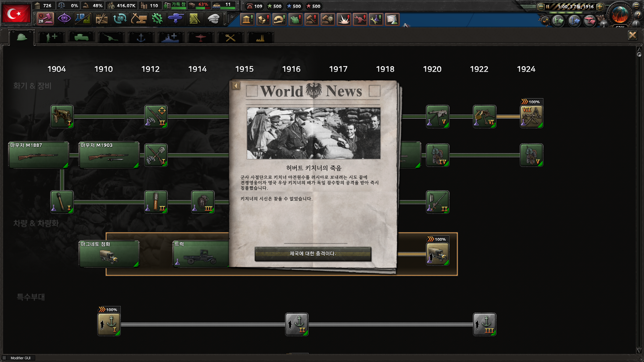Viewport: 644px width, 362px height.
Task: Close the research window with the X
Action: click(x=633, y=35)
